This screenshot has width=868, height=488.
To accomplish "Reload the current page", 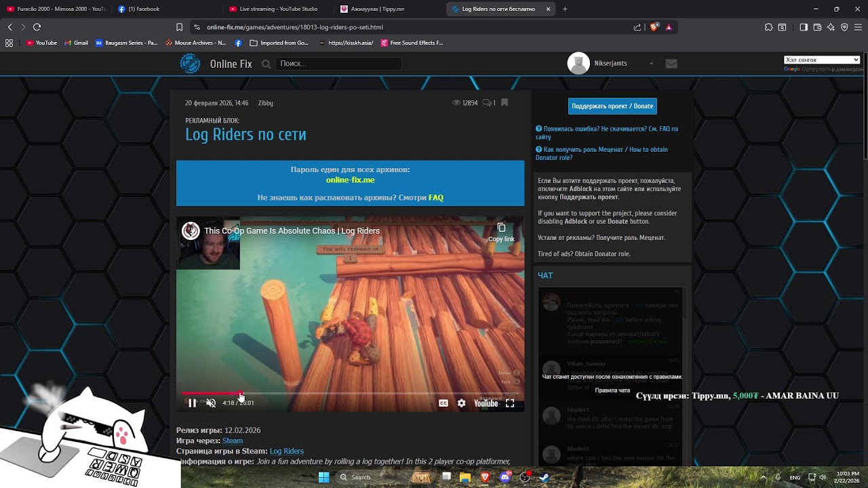I will click(x=37, y=27).
